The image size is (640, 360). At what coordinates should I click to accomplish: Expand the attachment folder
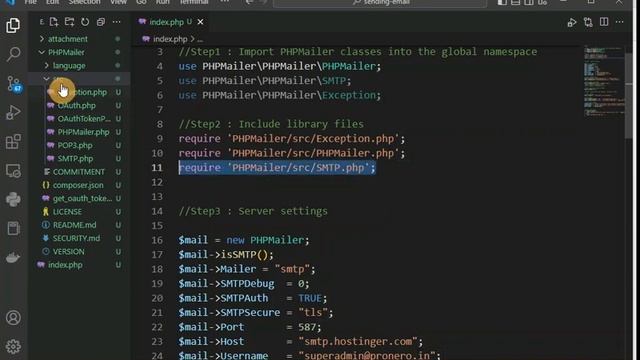coord(68,39)
